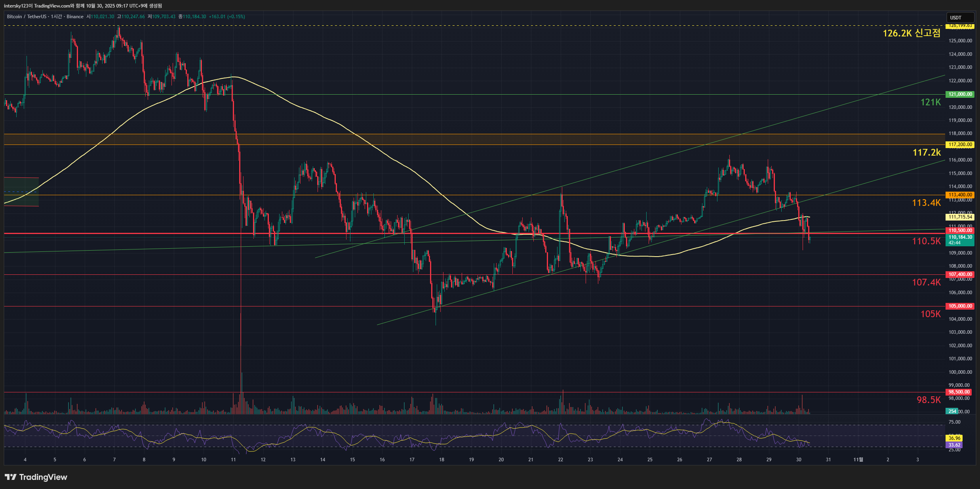Click the 113.4K orange text annotation
Image resolution: width=980 pixels, height=489 pixels.
pyautogui.click(x=926, y=203)
